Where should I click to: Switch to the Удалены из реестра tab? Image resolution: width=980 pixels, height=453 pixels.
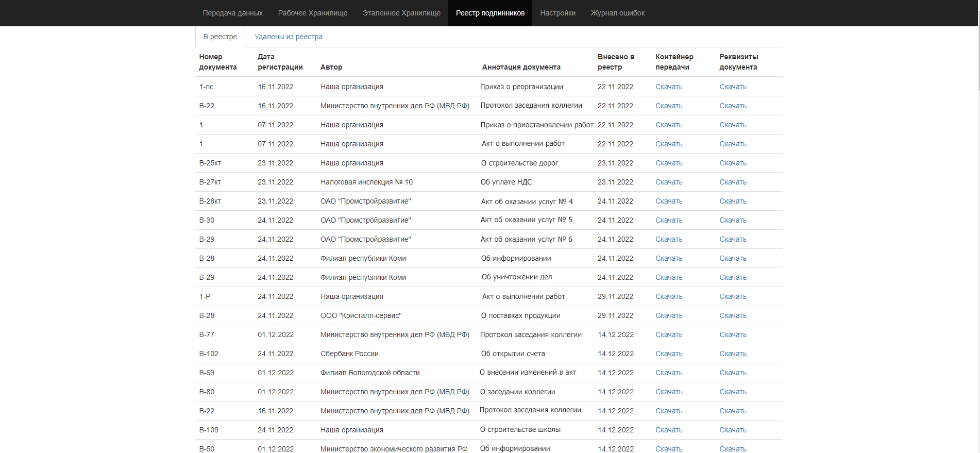point(288,37)
